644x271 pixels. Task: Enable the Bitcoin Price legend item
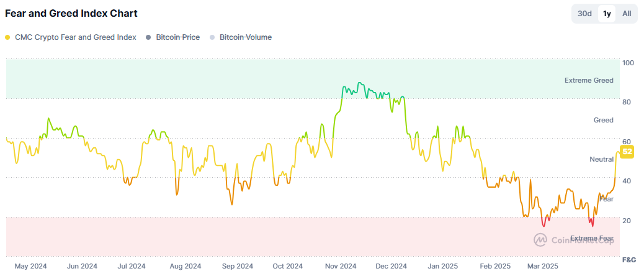pos(177,37)
